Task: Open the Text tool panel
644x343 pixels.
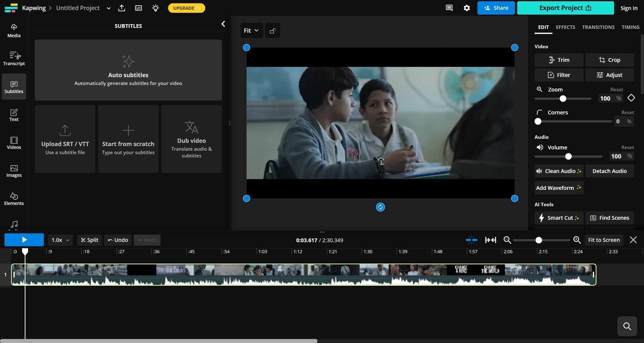Action: (14, 115)
